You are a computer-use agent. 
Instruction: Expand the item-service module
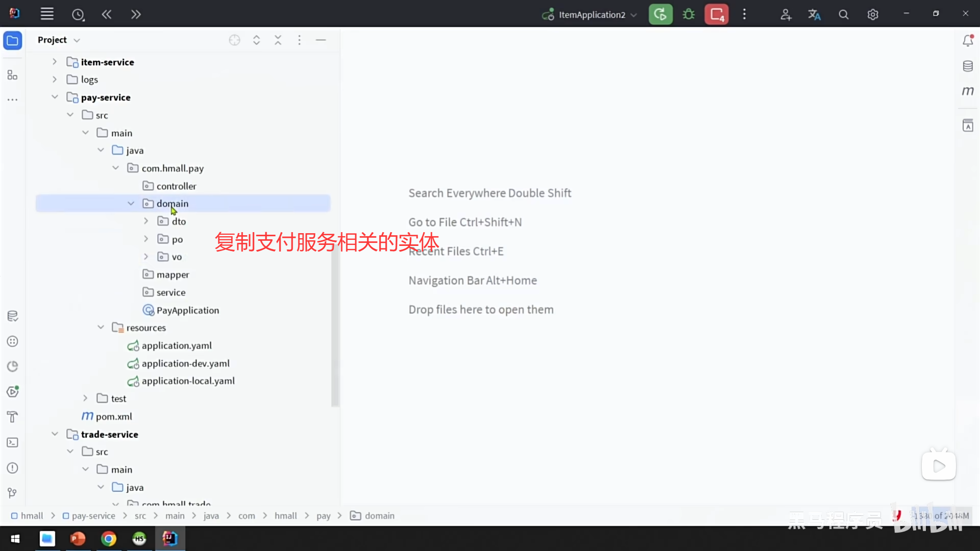pyautogui.click(x=55, y=62)
